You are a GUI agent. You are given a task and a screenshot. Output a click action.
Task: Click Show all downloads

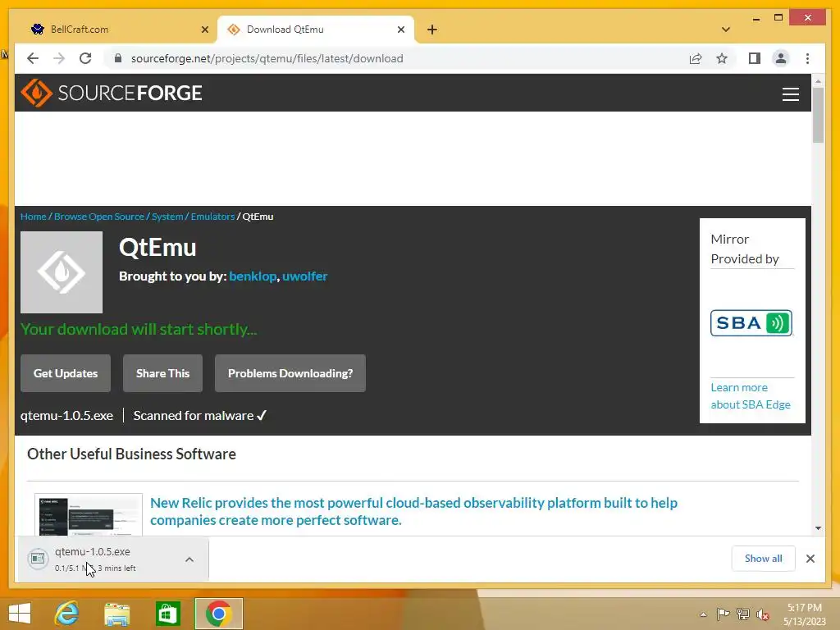click(763, 558)
